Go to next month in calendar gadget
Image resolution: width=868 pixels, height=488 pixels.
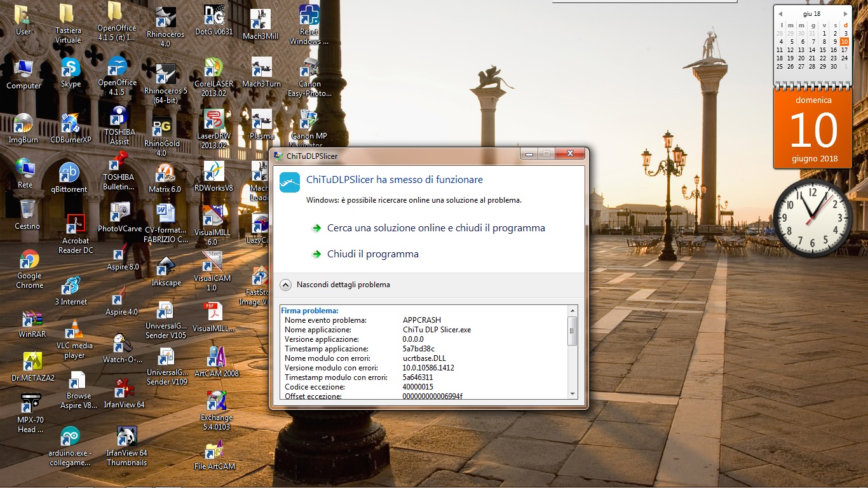tap(845, 13)
